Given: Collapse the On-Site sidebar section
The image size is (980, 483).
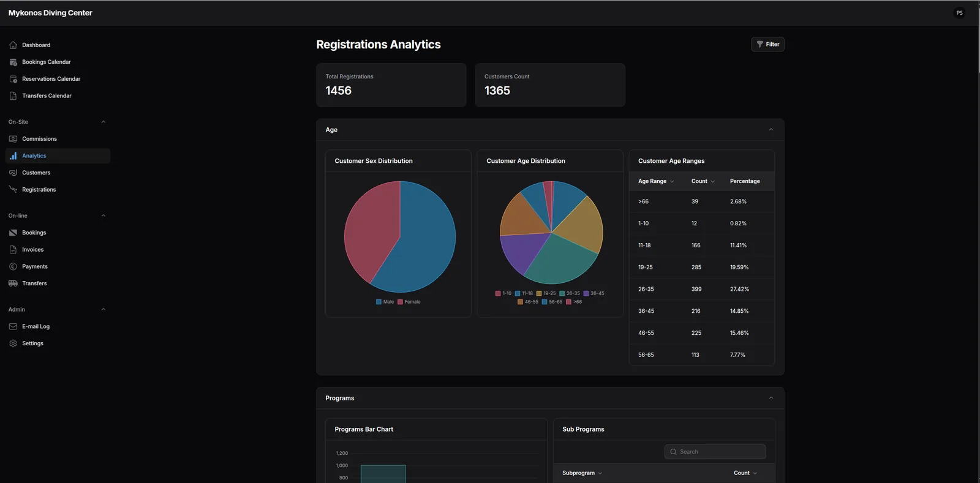Looking at the screenshot, I should click(x=104, y=122).
